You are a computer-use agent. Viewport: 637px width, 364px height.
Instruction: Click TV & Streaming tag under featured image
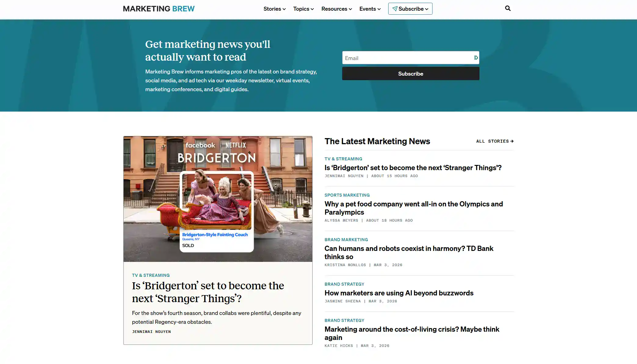151,275
